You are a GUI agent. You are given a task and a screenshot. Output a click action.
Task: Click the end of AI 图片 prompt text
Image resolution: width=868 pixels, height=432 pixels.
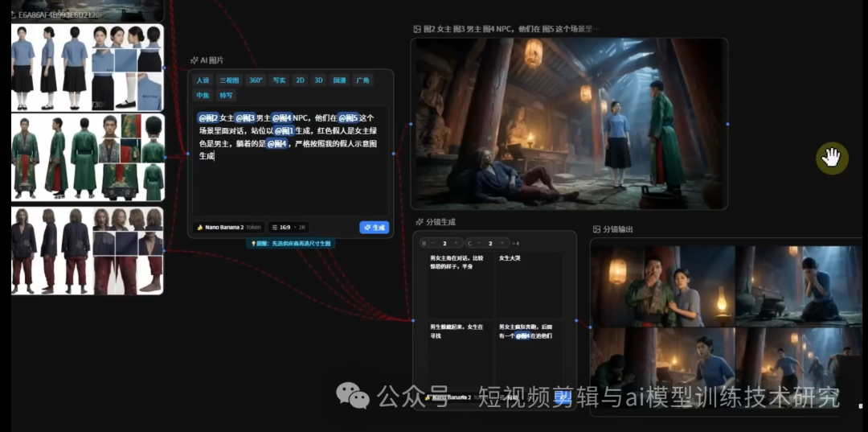pyautogui.click(x=215, y=157)
